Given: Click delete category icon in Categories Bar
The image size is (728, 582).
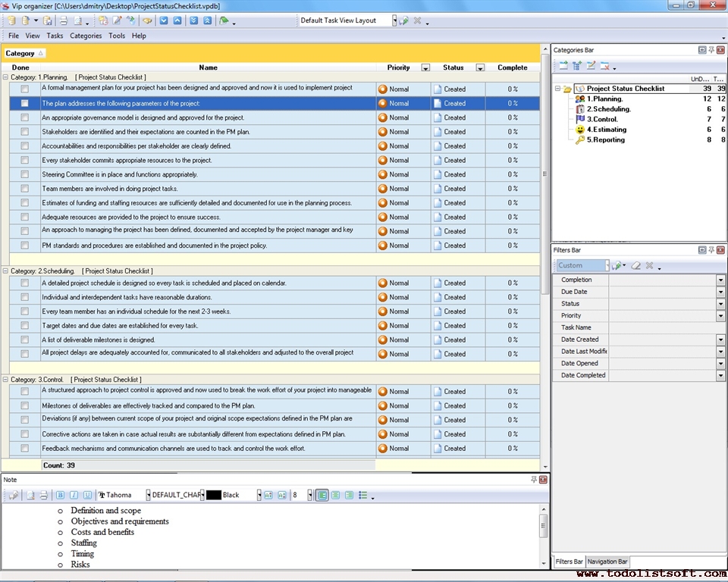Looking at the screenshot, I should click(605, 66).
